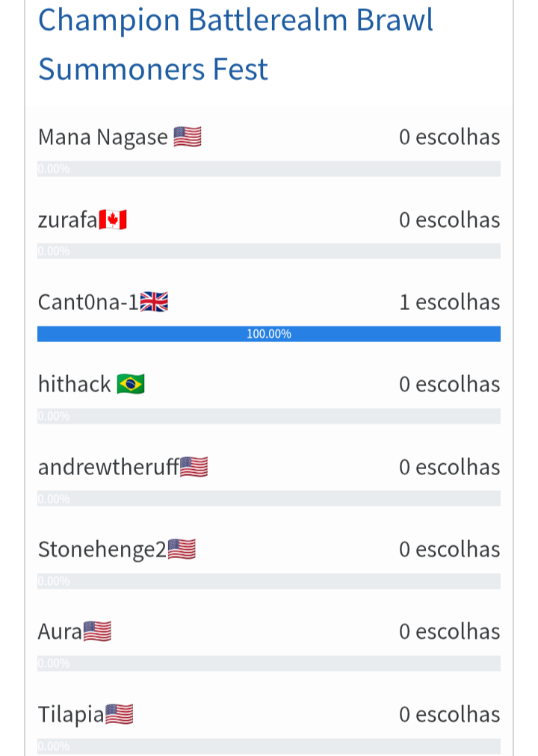
Task: Click the Brazil flag next to hithack
Action: click(x=131, y=384)
